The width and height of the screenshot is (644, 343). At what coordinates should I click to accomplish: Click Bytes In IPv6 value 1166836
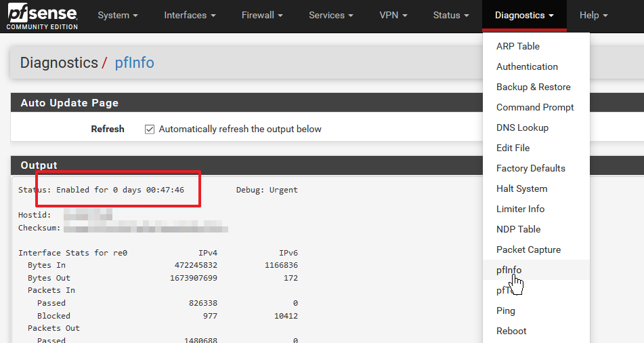click(x=281, y=265)
